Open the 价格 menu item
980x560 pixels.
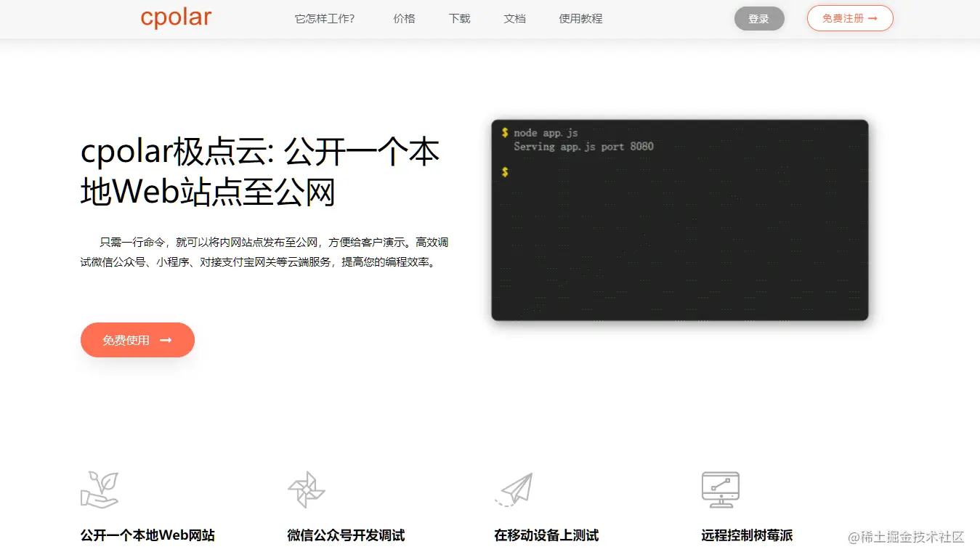pos(404,19)
